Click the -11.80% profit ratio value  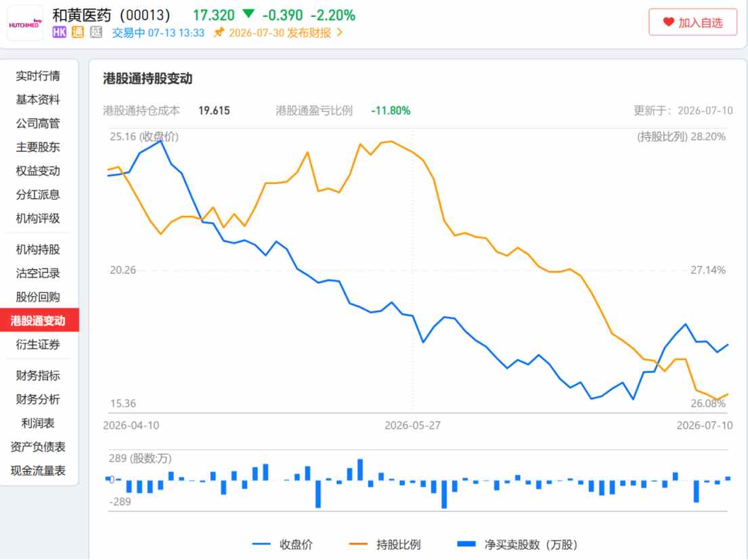tap(391, 110)
